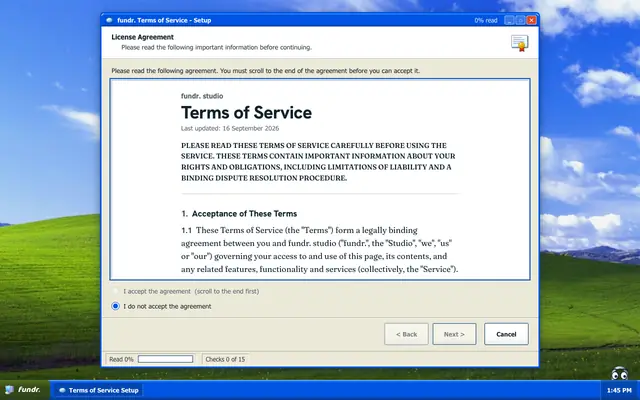Click 'Checks 0 of 15' status entry
Screen dimensions: 640x400
pyautogui.click(x=225, y=359)
